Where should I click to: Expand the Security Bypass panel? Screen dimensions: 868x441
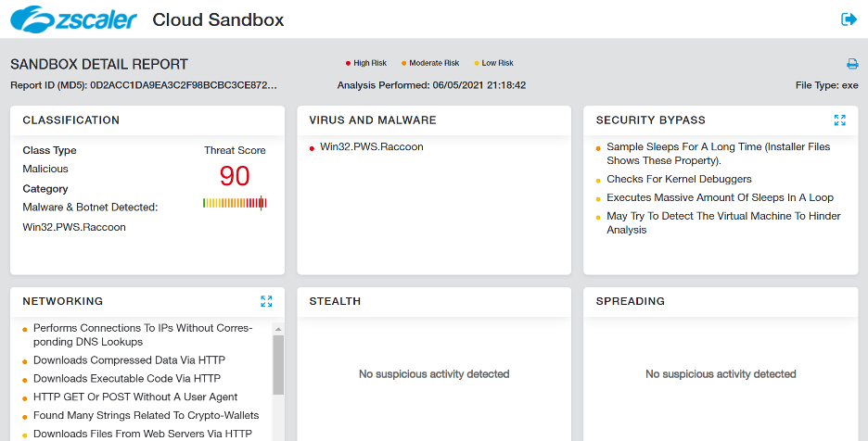point(839,120)
